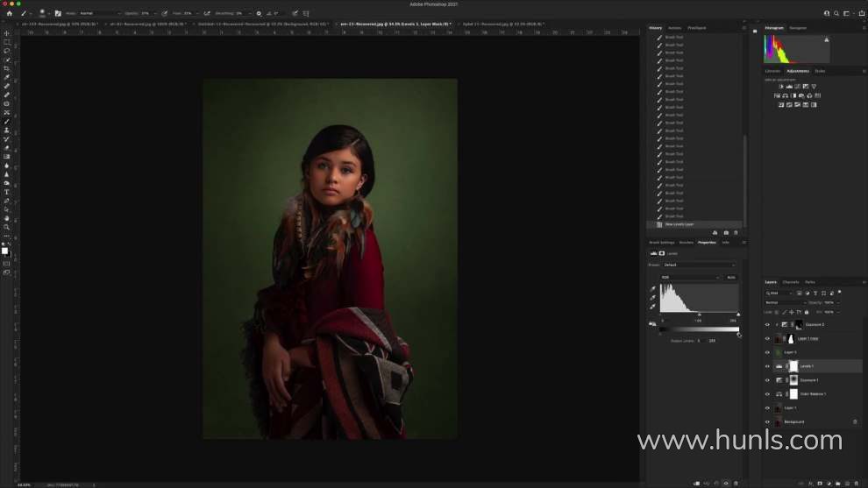Click the histogram cached data warning icon
Viewport: 868px width, 488px height.
tap(826, 39)
